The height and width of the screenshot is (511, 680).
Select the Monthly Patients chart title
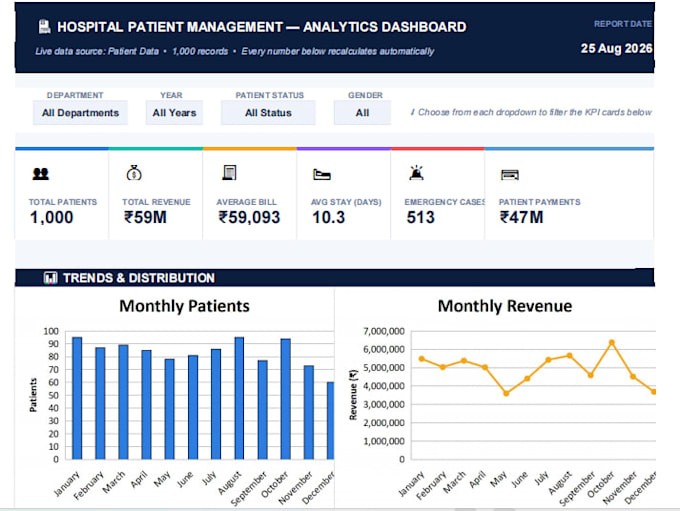[184, 306]
